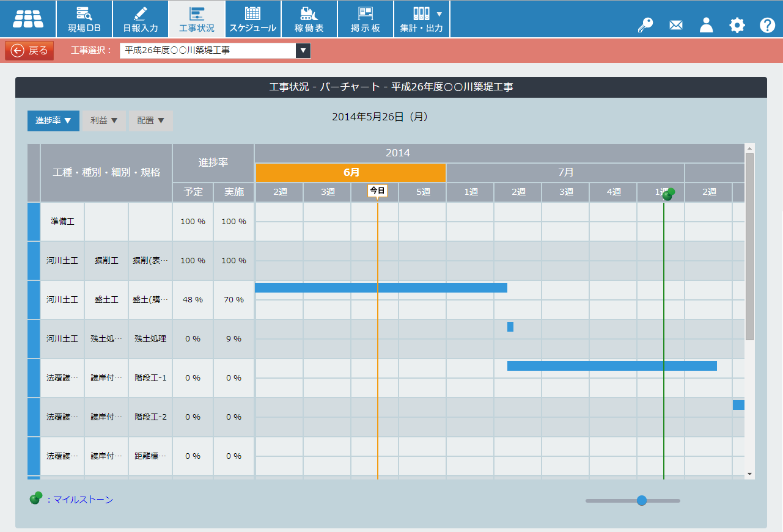Switch to the スケジュール tab
This screenshot has height=532, width=783.
pyautogui.click(x=253, y=19)
